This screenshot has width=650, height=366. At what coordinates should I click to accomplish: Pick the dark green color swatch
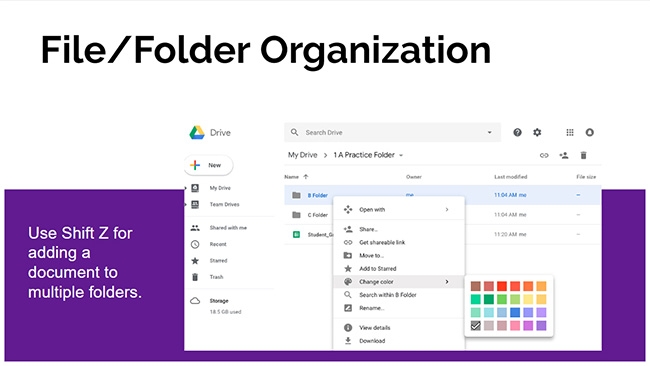pyautogui.click(x=489, y=299)
